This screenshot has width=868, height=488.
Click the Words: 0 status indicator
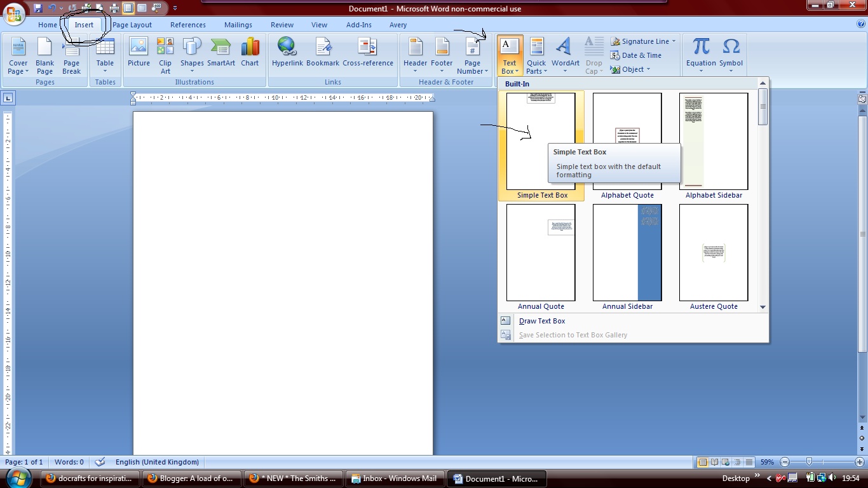click(69, 462)
